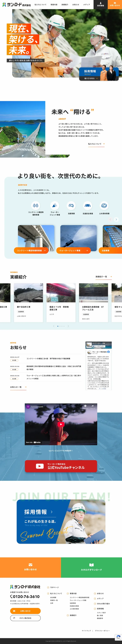Open the footer 募集要項 link

click(100, 618)
